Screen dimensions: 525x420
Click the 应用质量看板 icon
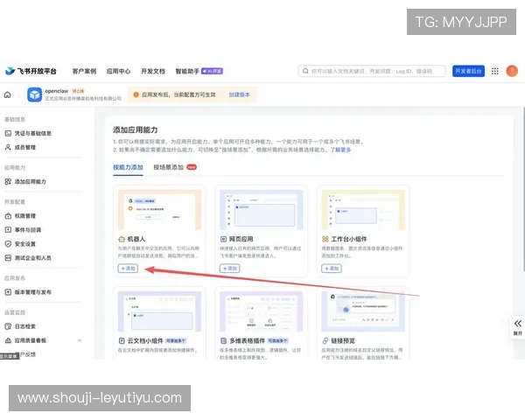[x=8, y=340]
